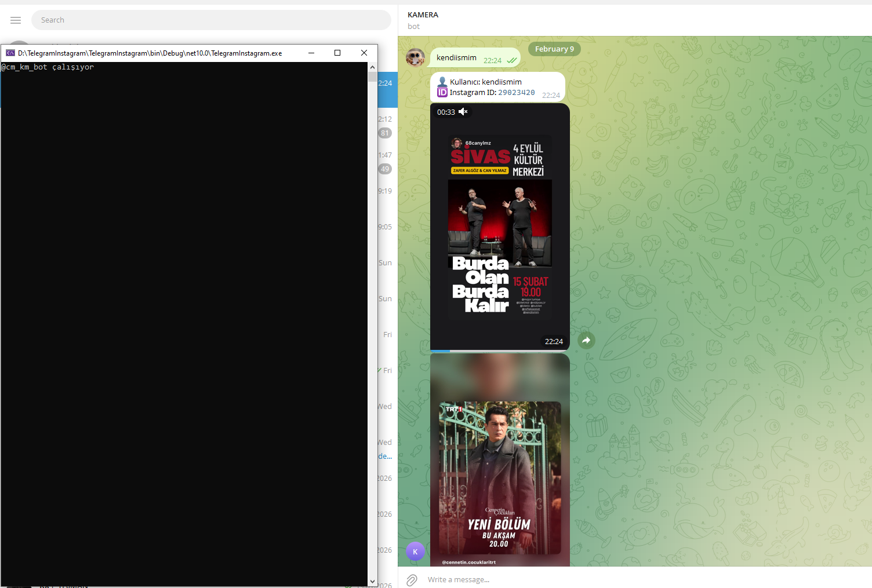
Task: Click the console window app icon
Action: tap(10, 53)
